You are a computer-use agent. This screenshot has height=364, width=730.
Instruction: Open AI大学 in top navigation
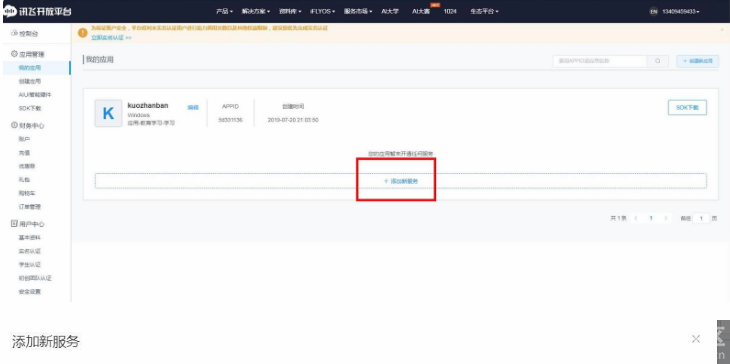click(390, 11)
